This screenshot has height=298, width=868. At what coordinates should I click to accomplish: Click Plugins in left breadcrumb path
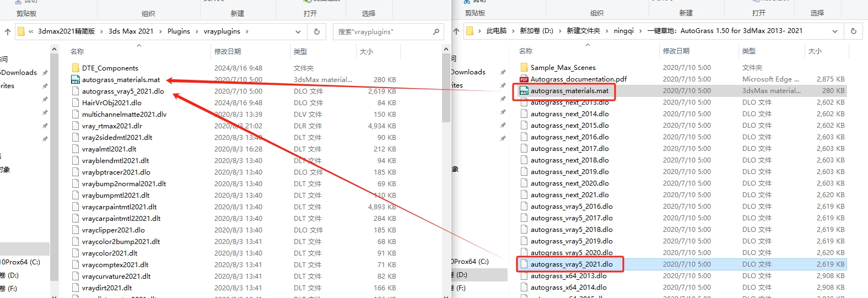click(179, 31)
